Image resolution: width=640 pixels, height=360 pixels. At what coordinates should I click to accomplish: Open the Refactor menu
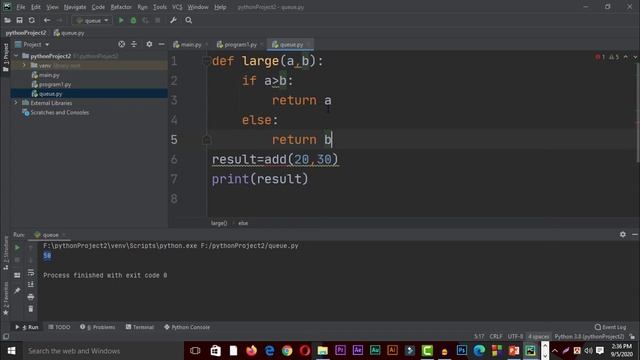(121, 7)
